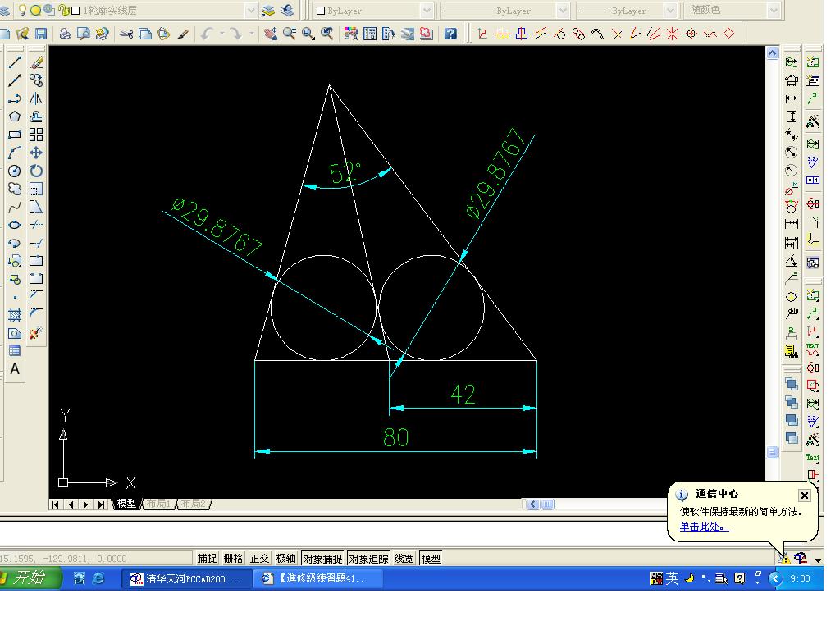Open the lineweight ByLayer dropdown

click(x=670, y=10)
